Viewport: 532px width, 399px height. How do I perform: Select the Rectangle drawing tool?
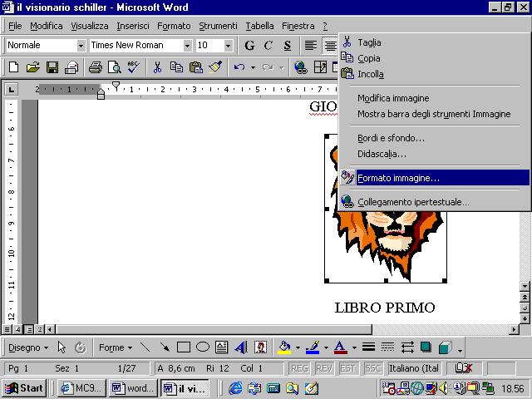click(184, 347)
